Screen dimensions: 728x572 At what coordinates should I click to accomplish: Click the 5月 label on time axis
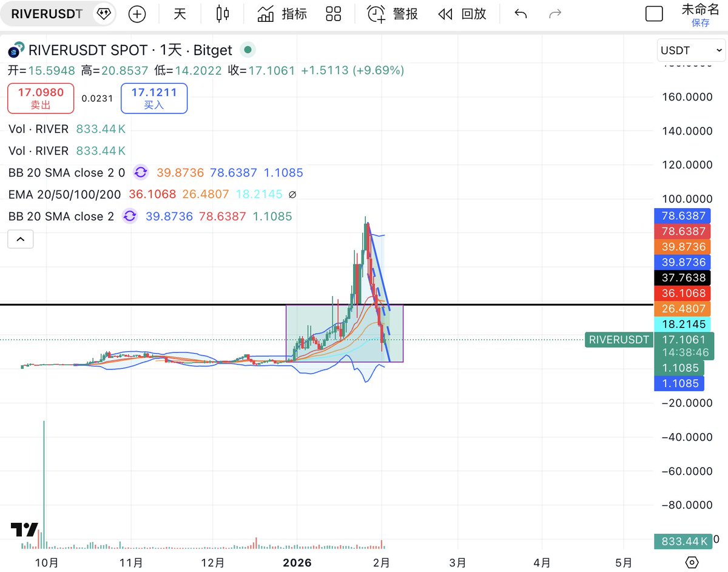coord(624,562)
